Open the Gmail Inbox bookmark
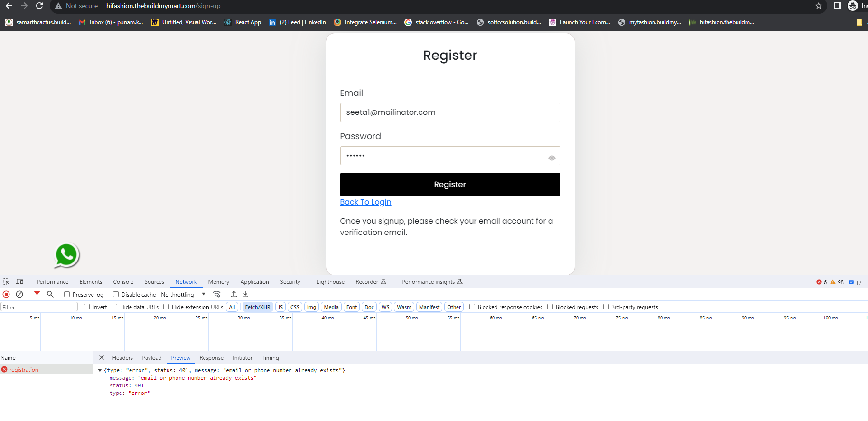868x421 pixels. point(111,22)
